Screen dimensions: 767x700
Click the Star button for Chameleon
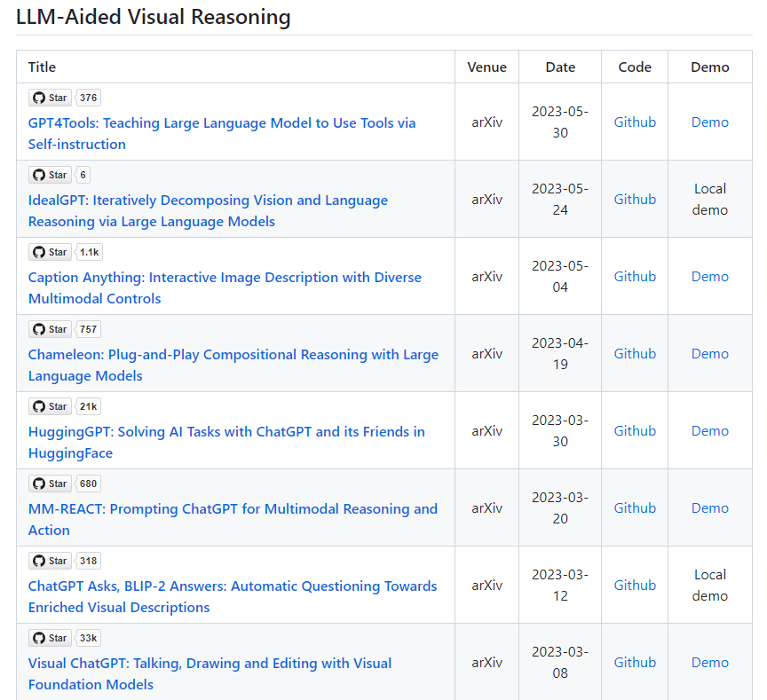(x=50, y=329)
